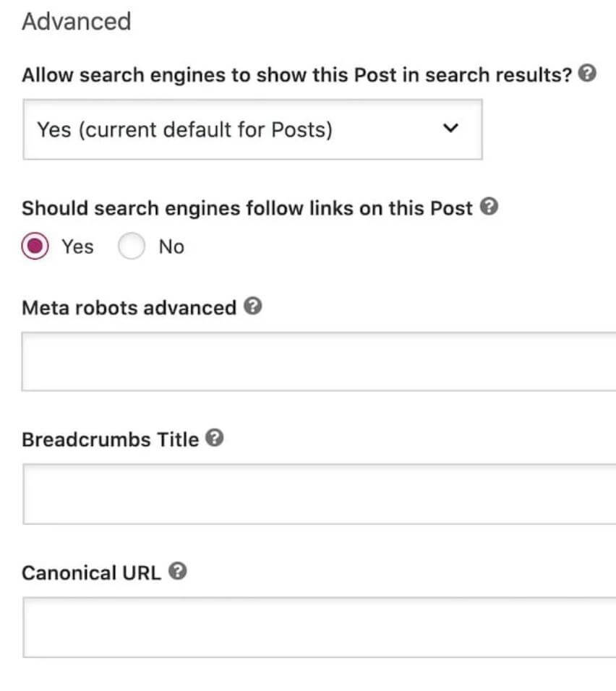Click the 'Canonical URL' label text
The image size is (616, 691).
[x=91, y=573]
